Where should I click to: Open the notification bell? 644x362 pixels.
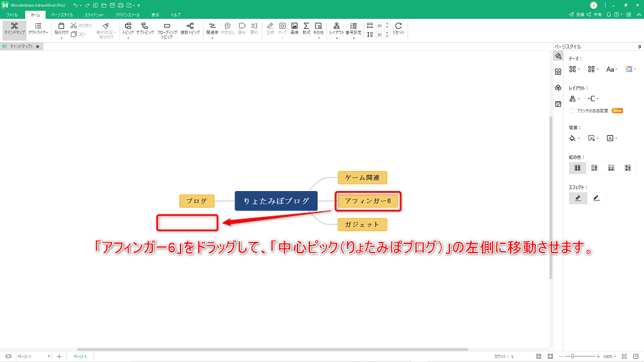[x=609, y=14]
